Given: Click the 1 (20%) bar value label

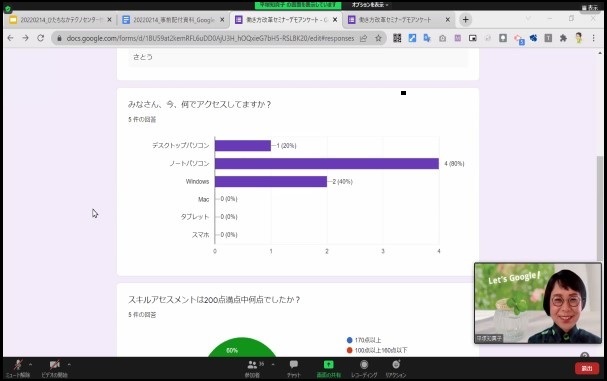Looking at the screenshot, I should coord(286,146).
